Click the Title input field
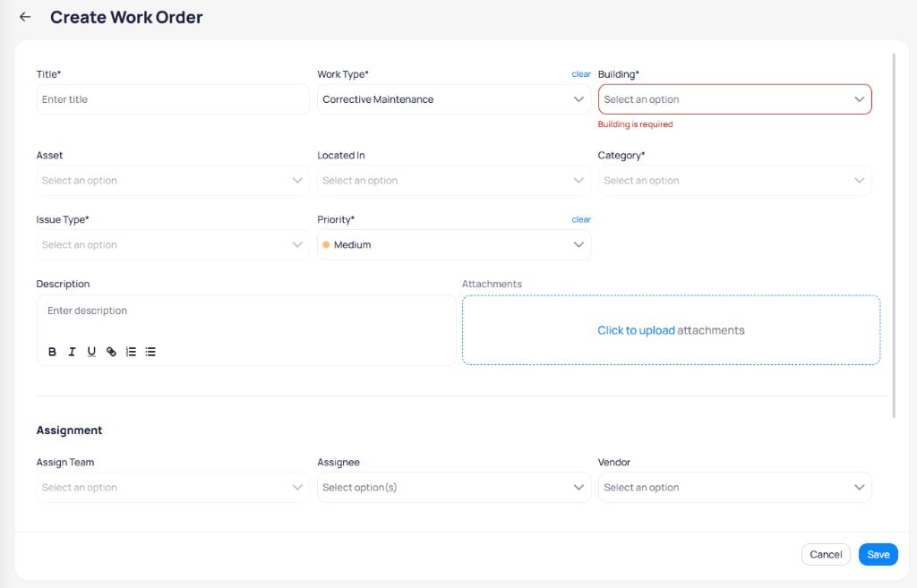The image size is (917, 588). click(173, 99)
